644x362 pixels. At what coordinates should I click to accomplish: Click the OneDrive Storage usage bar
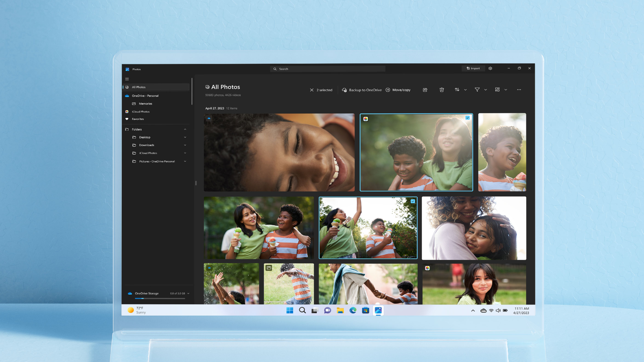pos(160,298)
